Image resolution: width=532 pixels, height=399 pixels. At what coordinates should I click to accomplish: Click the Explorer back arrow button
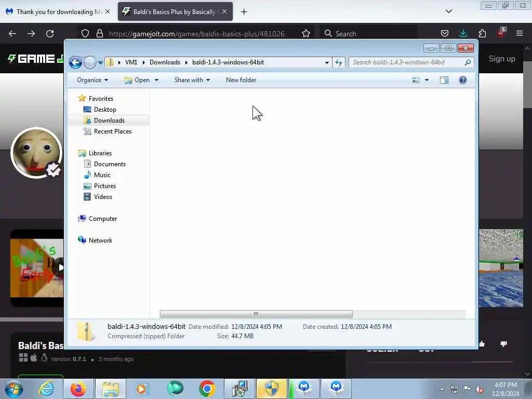pyautogui.click(x=75, y=62)
